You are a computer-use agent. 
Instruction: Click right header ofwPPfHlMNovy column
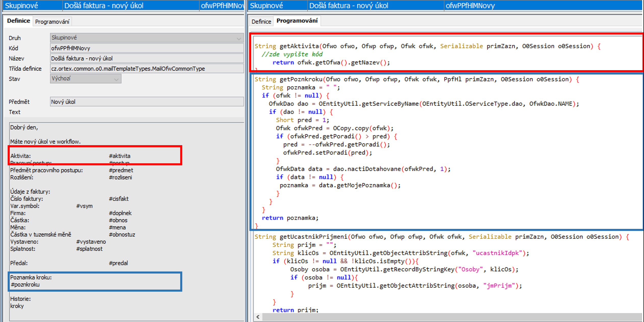point(470,6)
